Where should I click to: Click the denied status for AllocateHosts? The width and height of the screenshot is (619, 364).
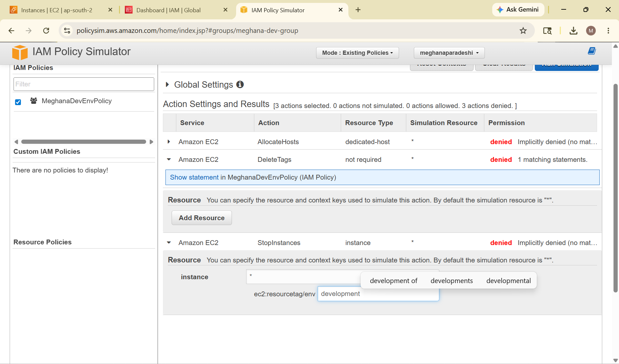pyautogui.click(x=501, y=142)
